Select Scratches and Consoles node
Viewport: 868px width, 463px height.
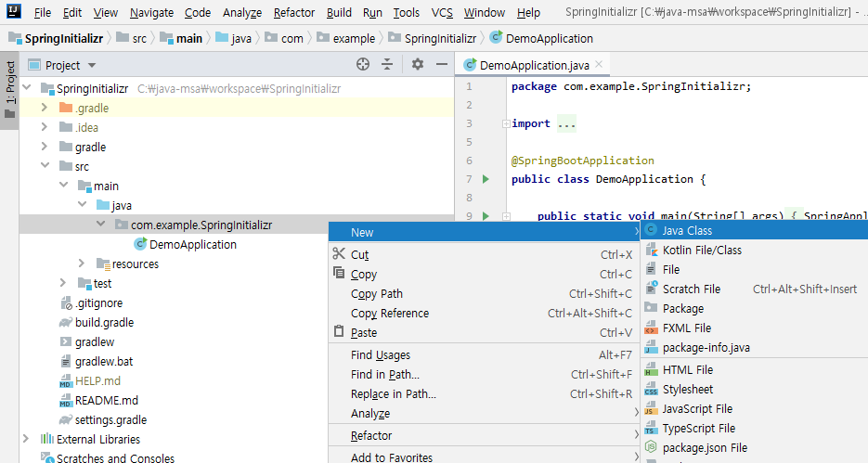point(115,458)
